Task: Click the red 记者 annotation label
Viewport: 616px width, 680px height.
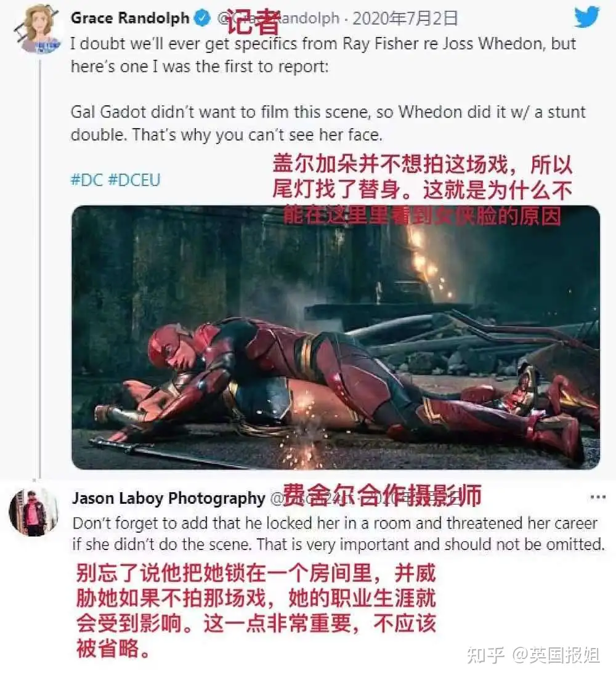Action: click(x=252, y=22)
